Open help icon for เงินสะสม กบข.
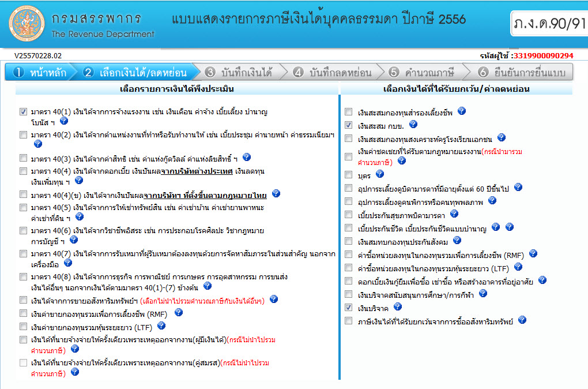The image size is (588, 389). pyautogui.click(x=413, y=124)
